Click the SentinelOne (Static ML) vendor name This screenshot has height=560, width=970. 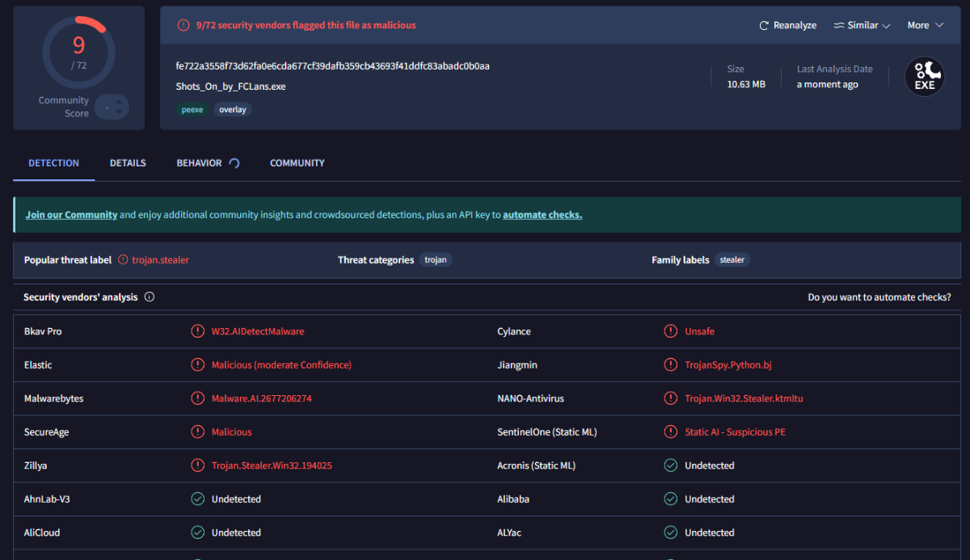tap(546, 432)
